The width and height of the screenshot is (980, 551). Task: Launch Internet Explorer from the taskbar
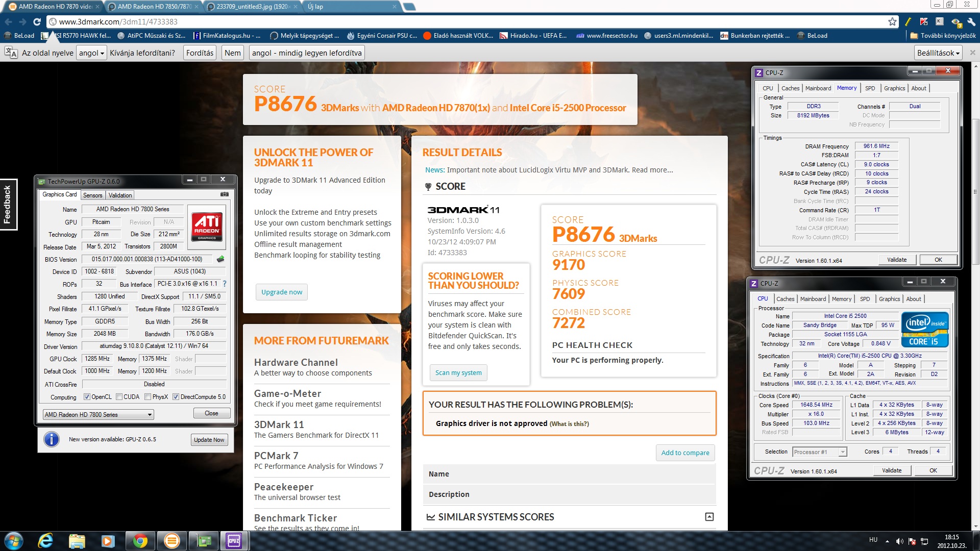(45, 541)
